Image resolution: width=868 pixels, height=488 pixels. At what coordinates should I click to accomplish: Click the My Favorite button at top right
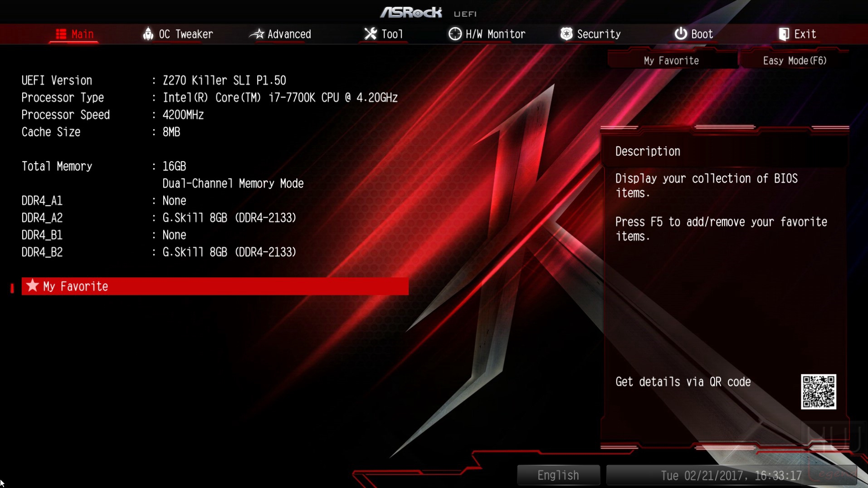point(672,60)
